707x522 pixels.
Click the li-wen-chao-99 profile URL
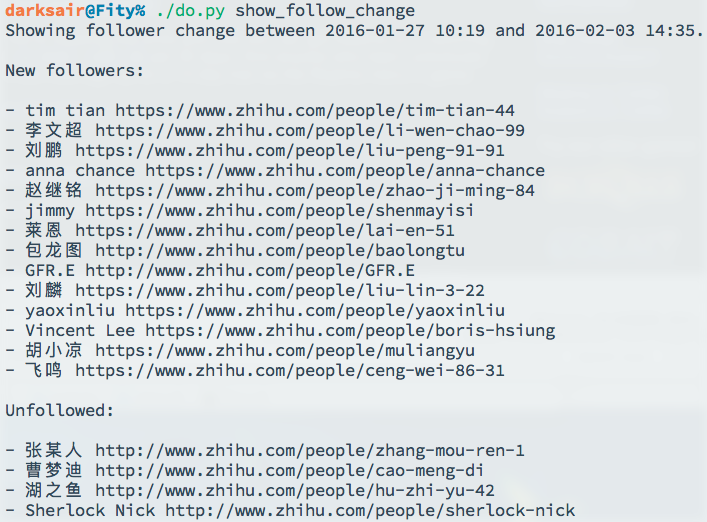click(310, 130)
